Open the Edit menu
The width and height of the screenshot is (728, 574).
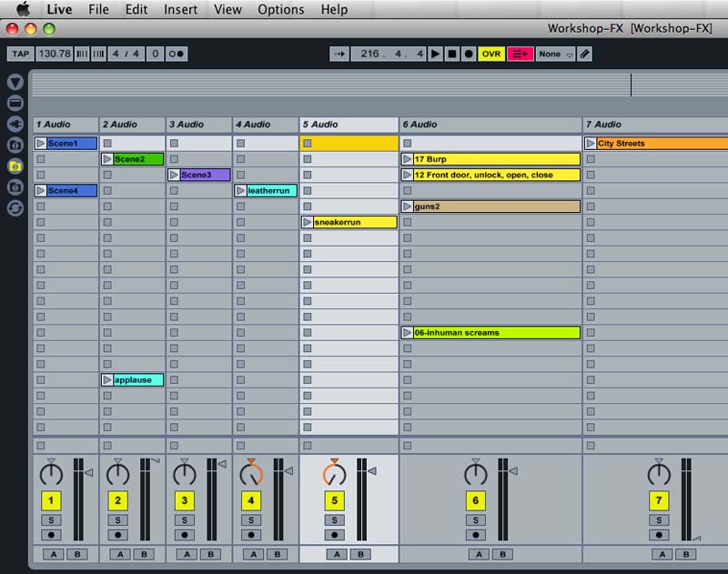(x=136, y=9)
